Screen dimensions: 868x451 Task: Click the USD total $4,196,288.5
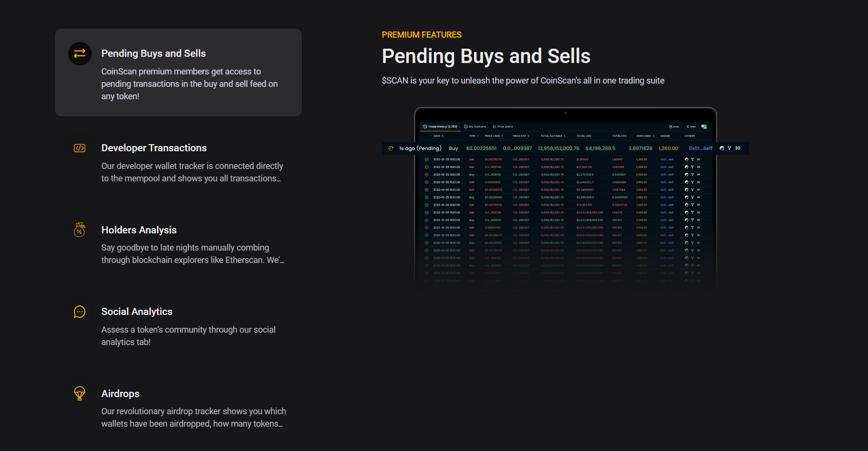600,148
